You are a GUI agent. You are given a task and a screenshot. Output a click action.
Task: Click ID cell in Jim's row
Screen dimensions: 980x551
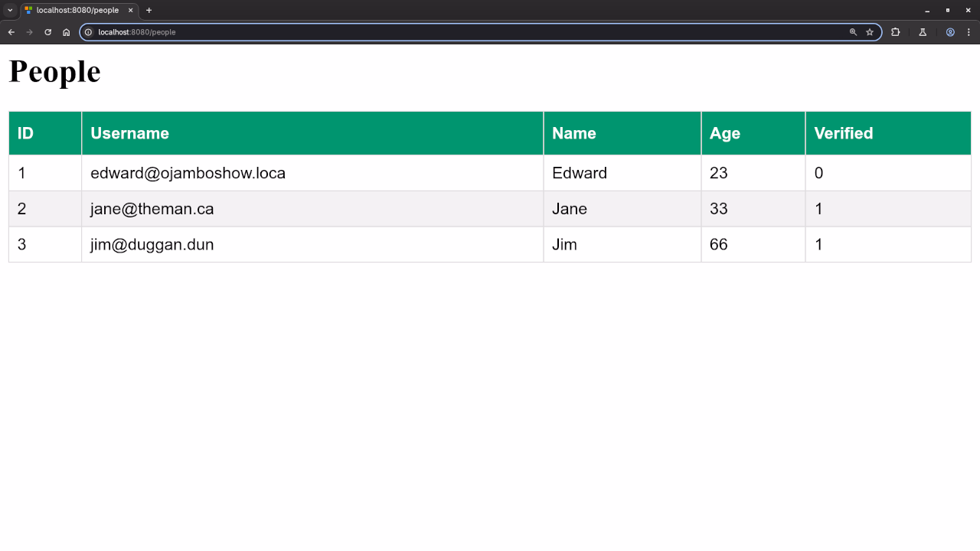pyautogui.click(x=45, y=245)
